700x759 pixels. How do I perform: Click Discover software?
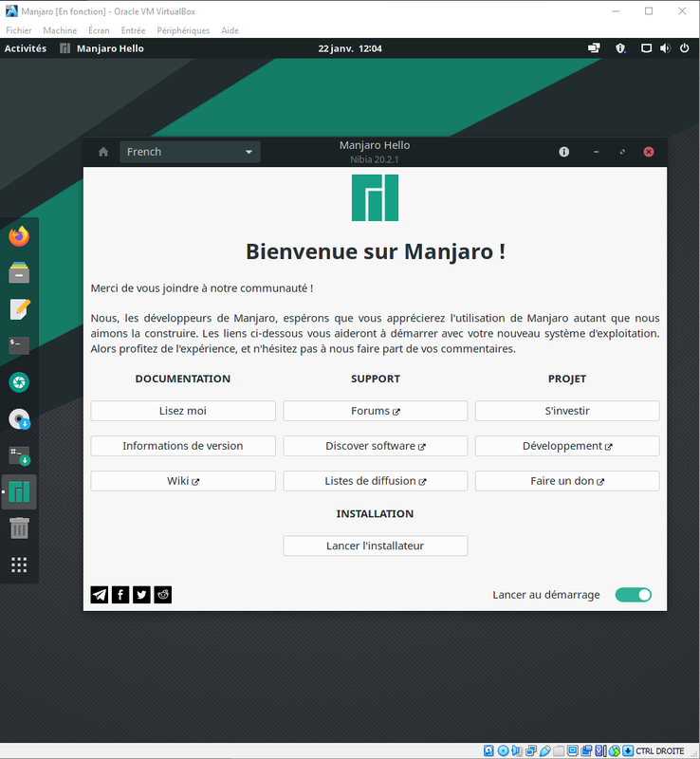[376, 446]
